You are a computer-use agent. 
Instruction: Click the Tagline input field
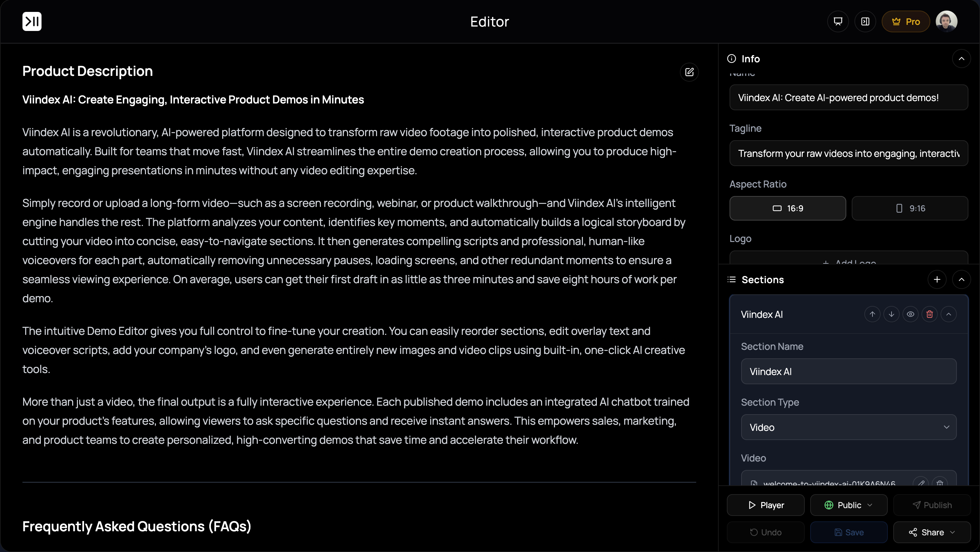848,153
